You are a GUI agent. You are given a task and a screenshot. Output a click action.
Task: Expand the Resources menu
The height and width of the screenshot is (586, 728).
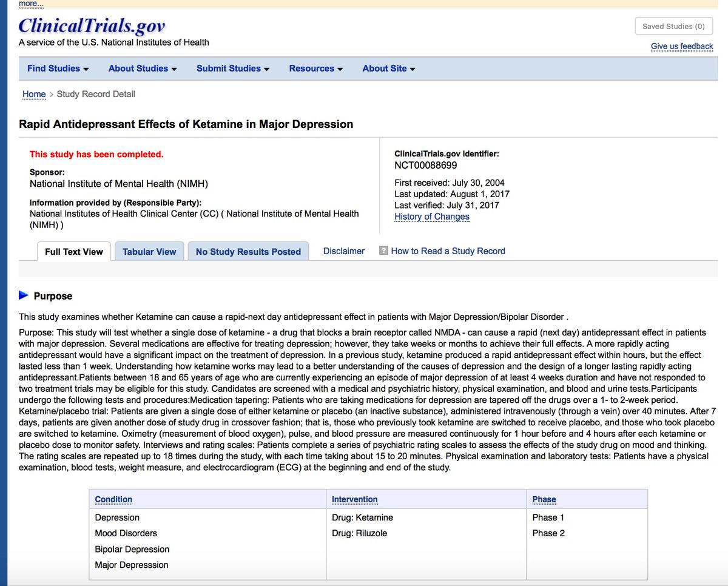pos(316,69)
